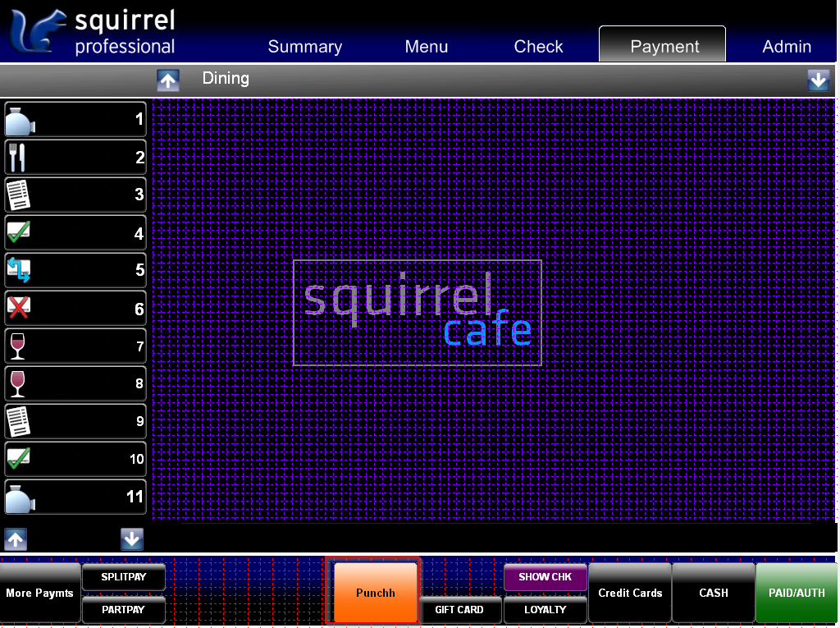Choose CASH payment
Image resolution: width=840 pixels, height=628 pixels.
[x=714, y=593]
